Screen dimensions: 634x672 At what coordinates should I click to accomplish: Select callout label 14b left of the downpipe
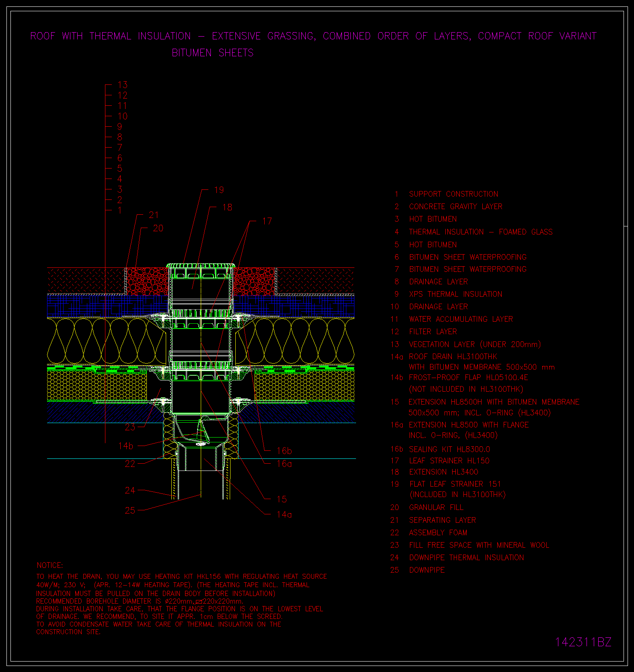click(x=126, y=446)
